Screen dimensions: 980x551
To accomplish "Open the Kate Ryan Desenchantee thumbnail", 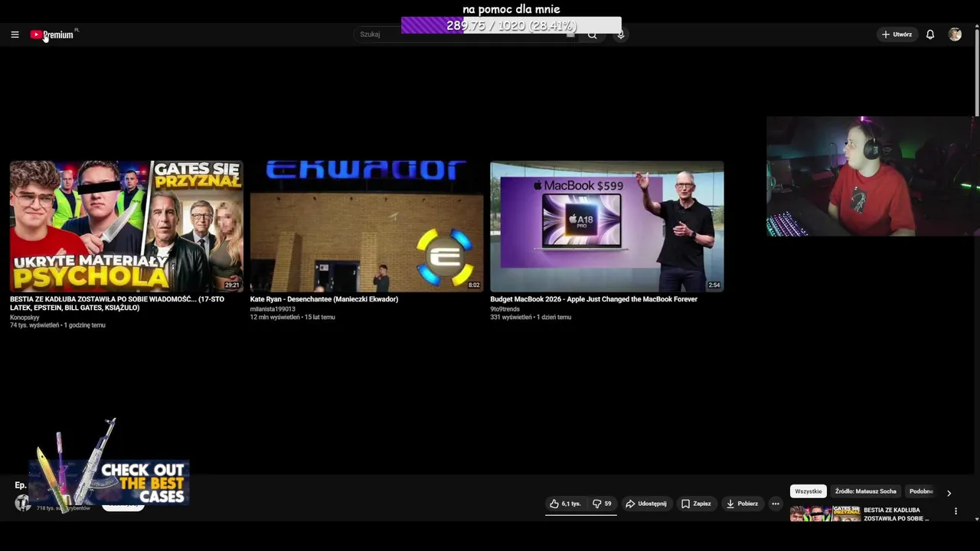I will [x=367, y=226].
